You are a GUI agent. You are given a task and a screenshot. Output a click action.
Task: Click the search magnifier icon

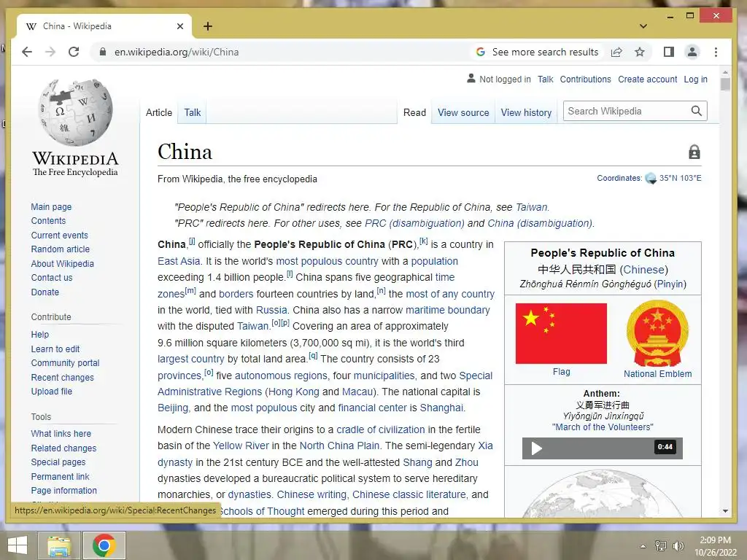click(697, 111)
